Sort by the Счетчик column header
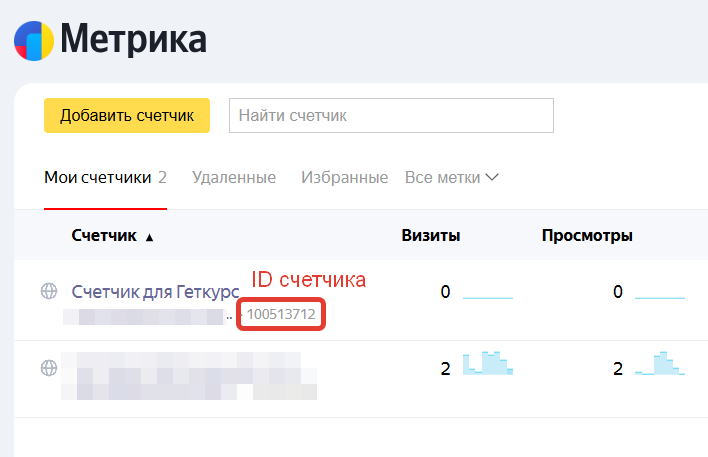The height and width of the screenshot is (457, 708). [104, 235]
